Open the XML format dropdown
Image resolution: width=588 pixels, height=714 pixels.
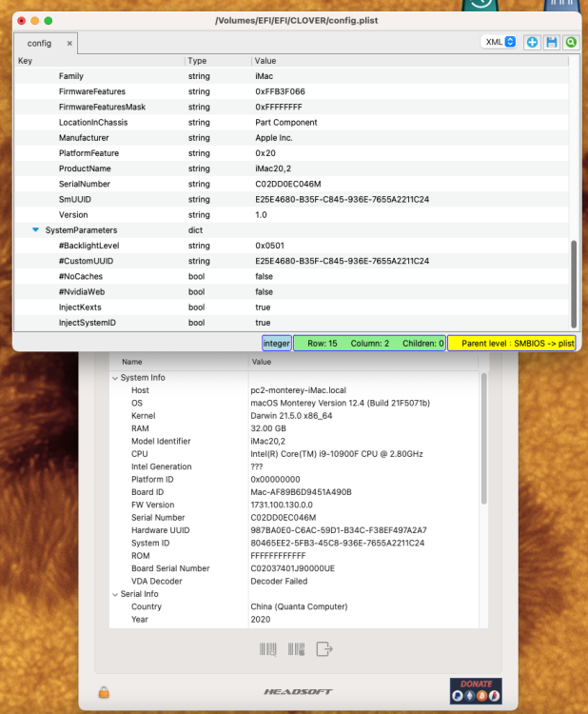(500, 42)
